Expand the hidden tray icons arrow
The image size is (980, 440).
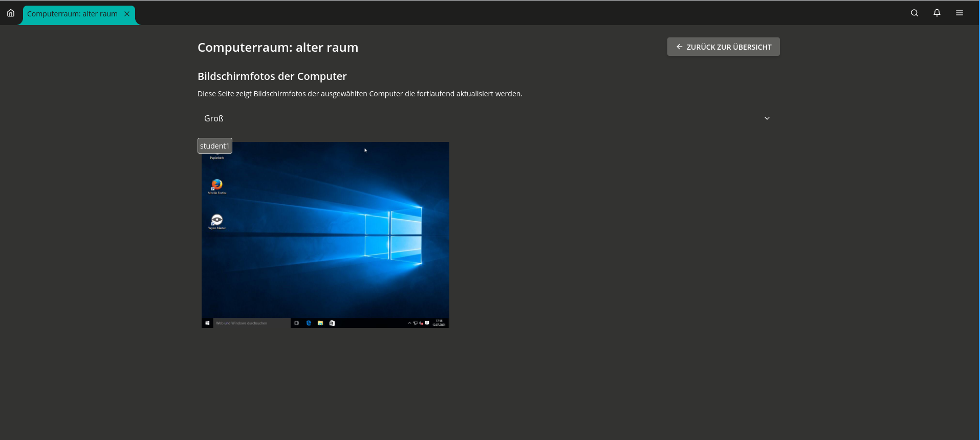(409, 323)
